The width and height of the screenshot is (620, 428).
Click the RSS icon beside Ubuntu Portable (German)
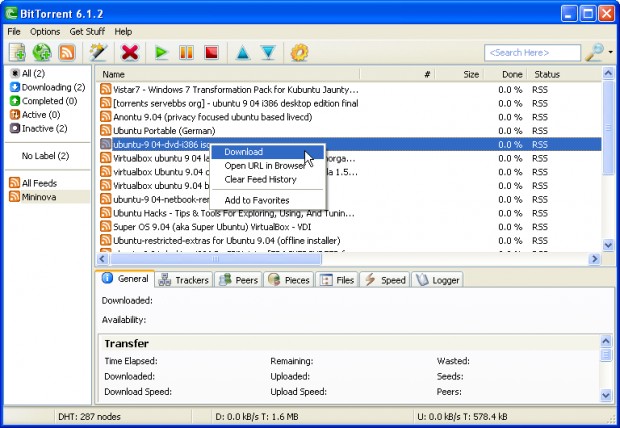point(106,131)
